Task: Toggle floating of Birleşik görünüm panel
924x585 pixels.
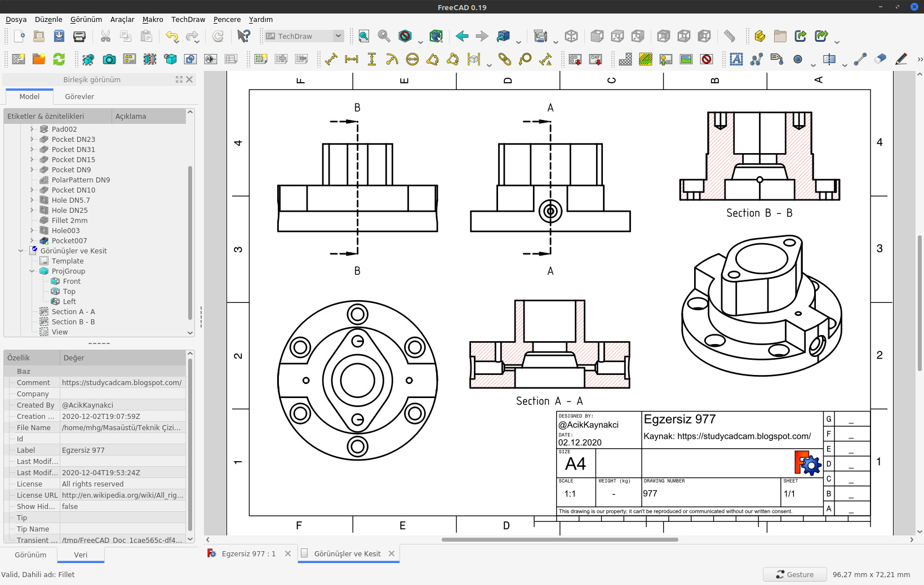Action: click(179, 79)
